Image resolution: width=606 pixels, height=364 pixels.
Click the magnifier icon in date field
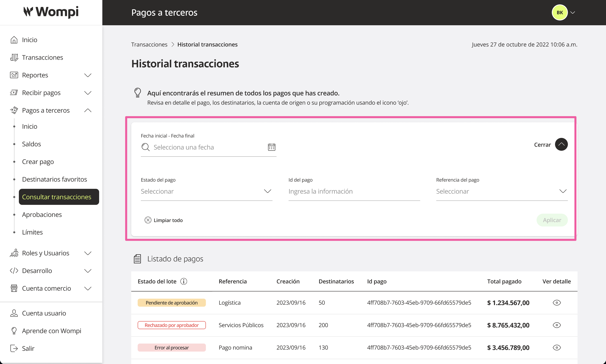coord(145,147)
